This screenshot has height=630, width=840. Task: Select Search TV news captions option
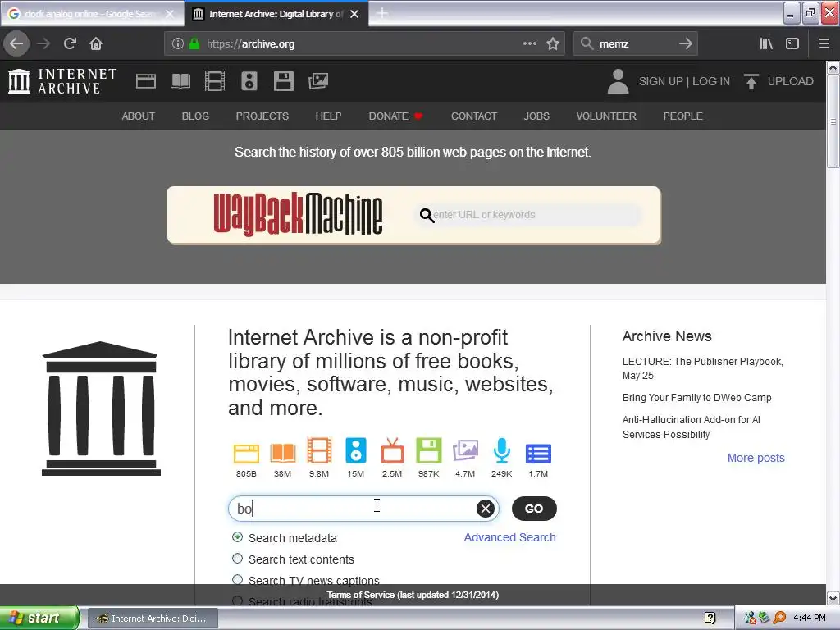click(x=237, y=580)
